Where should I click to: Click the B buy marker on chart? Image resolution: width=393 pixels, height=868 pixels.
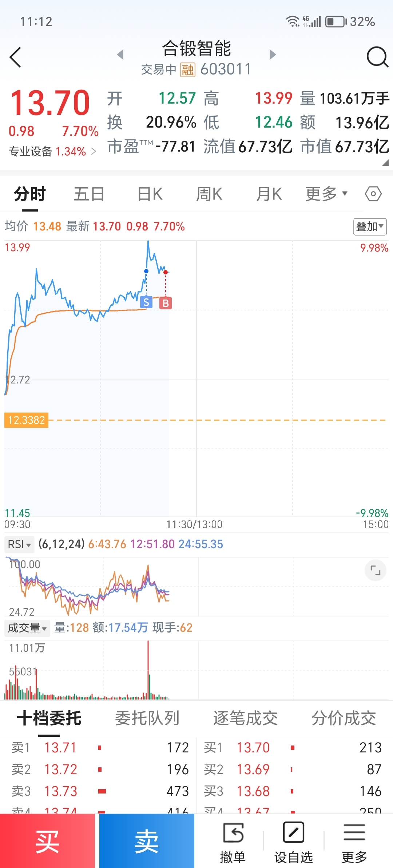point(166,303)
